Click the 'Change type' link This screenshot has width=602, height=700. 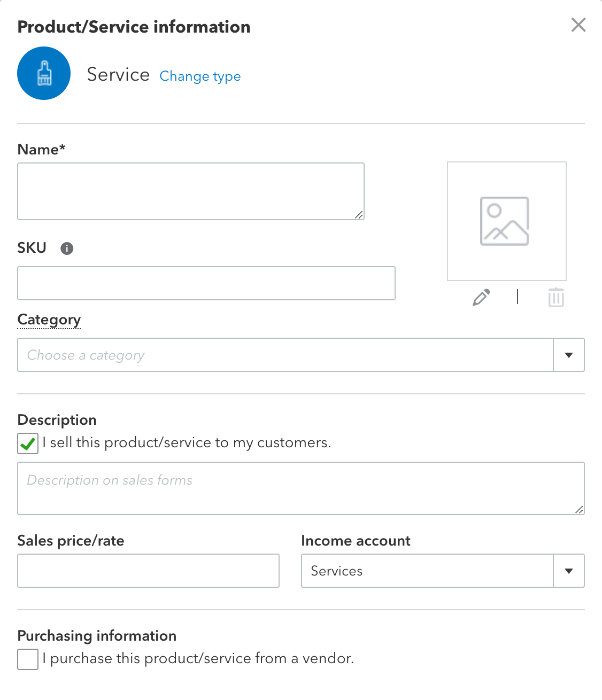pos(200,76)
